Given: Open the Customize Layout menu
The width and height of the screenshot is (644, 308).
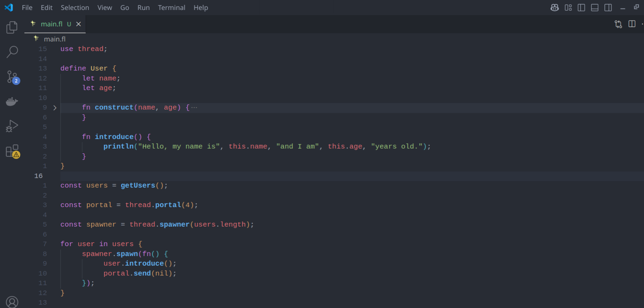Looking at the screenshot, I should tap(568, 8).
